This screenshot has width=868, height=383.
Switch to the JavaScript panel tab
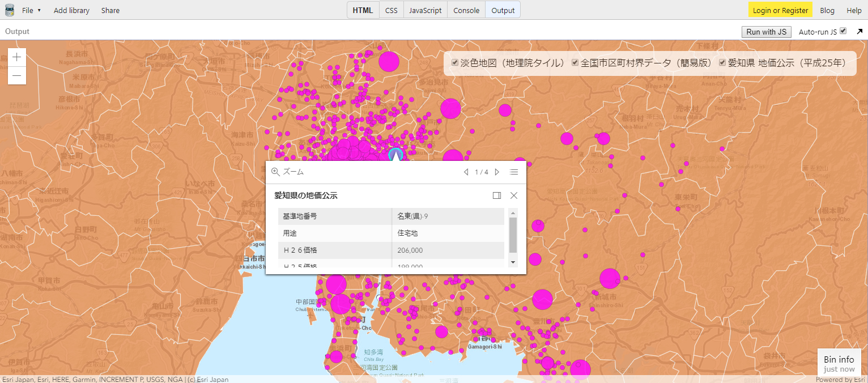coord(425,10)
